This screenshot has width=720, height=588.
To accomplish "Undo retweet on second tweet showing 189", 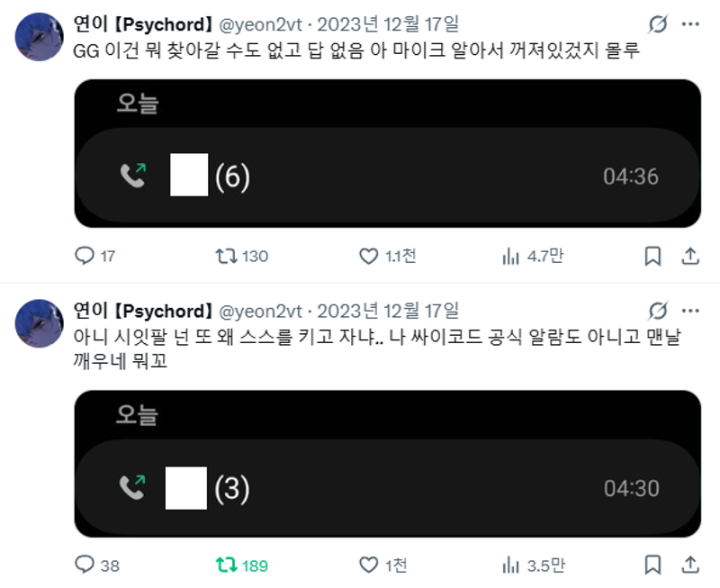I will (242, 565).
